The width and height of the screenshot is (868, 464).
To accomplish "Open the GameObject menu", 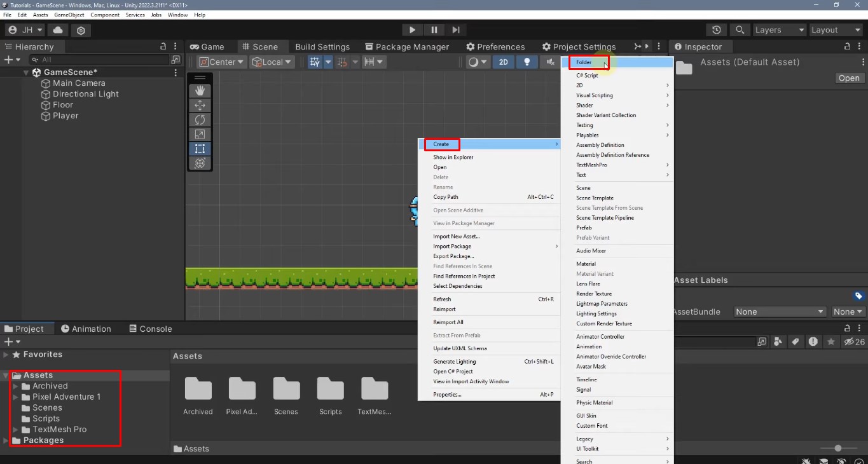I will (x=69, y=15).
